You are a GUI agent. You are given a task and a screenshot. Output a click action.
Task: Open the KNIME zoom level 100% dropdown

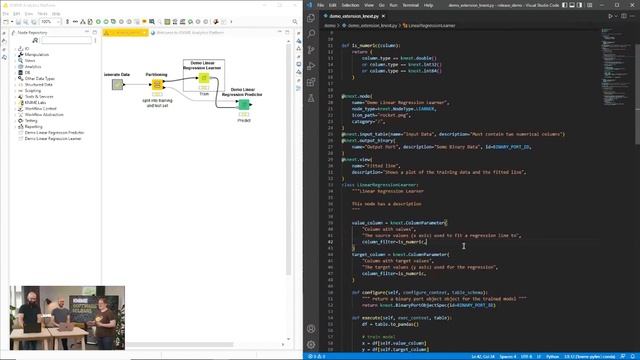50,22
